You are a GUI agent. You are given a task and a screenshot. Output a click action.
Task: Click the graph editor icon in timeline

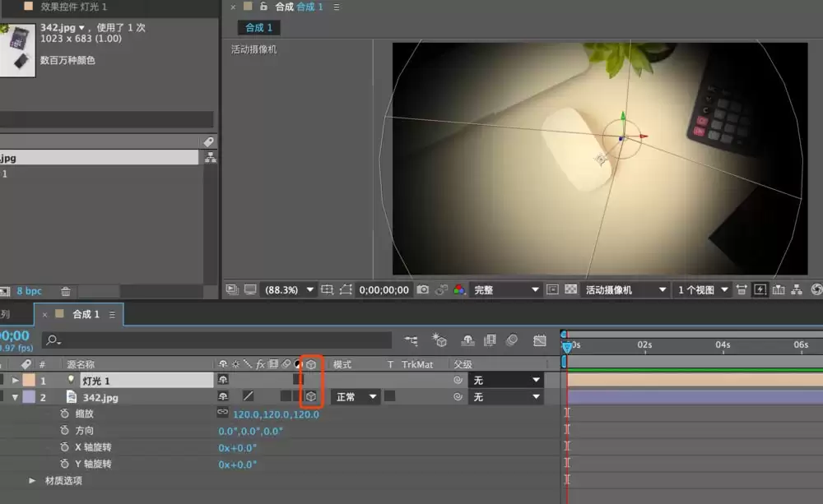click(x=540, y=340)
